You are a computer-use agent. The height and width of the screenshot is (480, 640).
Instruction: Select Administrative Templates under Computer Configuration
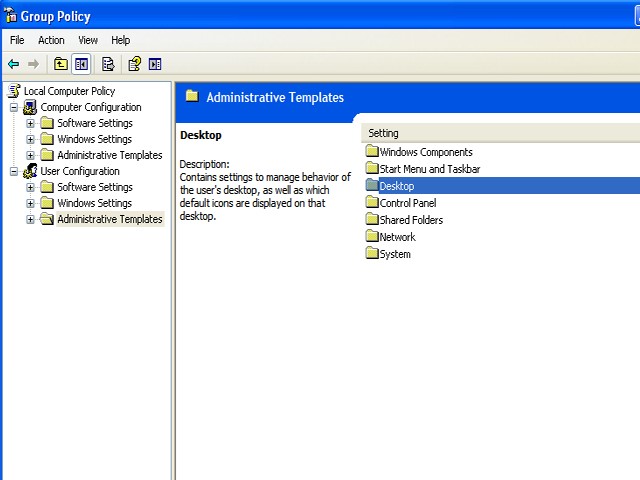[x=110, y=155]
